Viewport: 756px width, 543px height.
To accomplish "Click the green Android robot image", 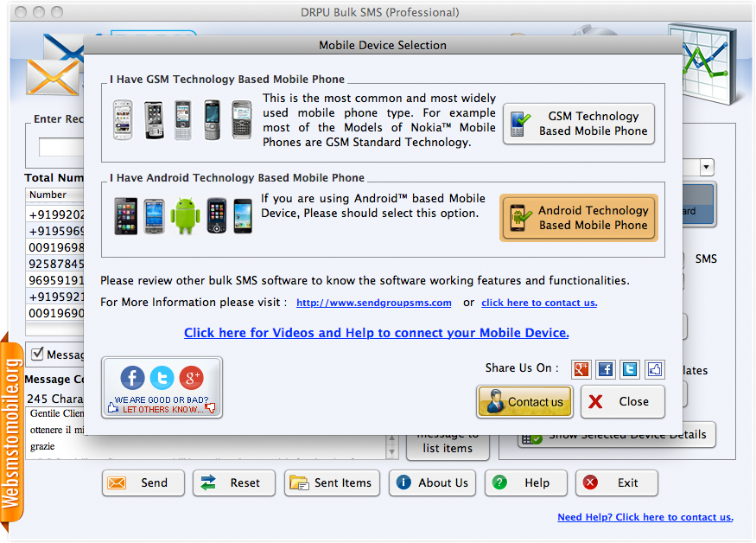I will tap(185, 216).
